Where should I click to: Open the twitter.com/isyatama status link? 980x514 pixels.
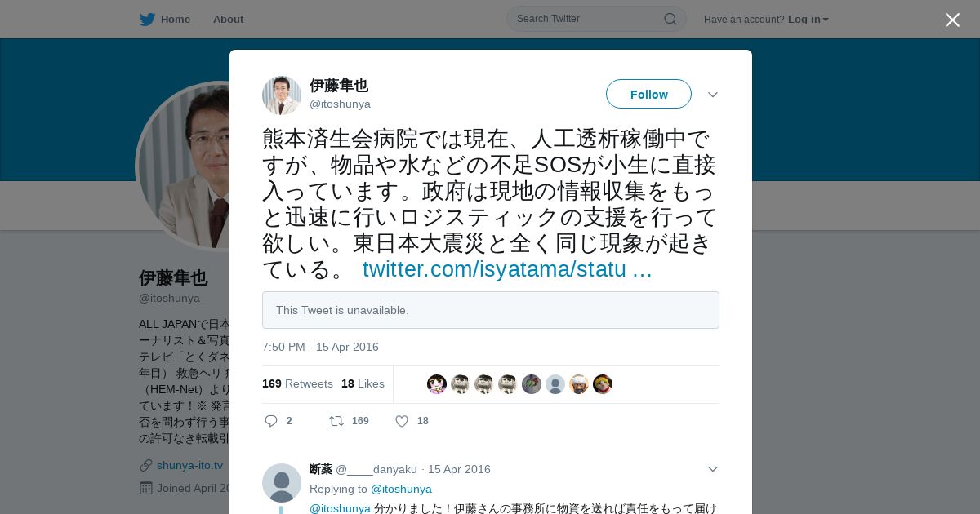coord(507,269)
